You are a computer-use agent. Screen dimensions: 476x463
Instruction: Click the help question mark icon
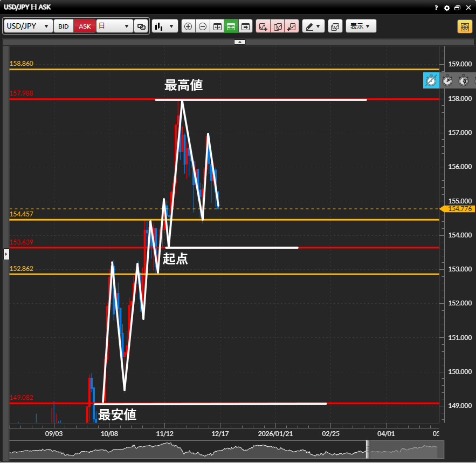point(436,8)
